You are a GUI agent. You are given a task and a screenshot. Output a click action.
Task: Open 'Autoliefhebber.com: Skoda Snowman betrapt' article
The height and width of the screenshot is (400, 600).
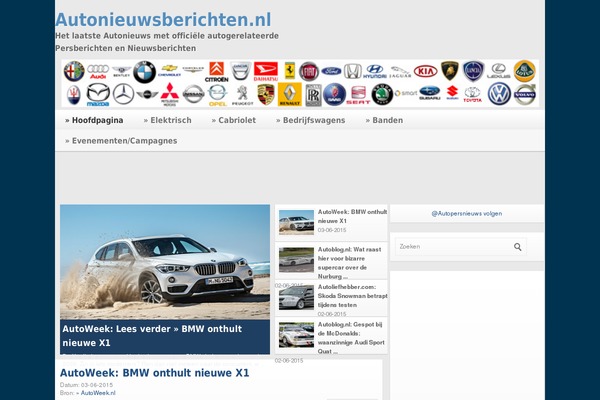click(352, 296)
